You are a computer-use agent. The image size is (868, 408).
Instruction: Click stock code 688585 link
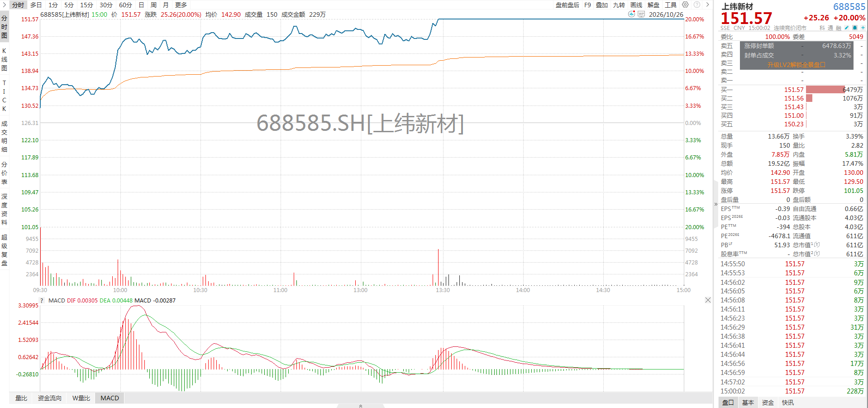pyautogui.click(x=849, y=6)
